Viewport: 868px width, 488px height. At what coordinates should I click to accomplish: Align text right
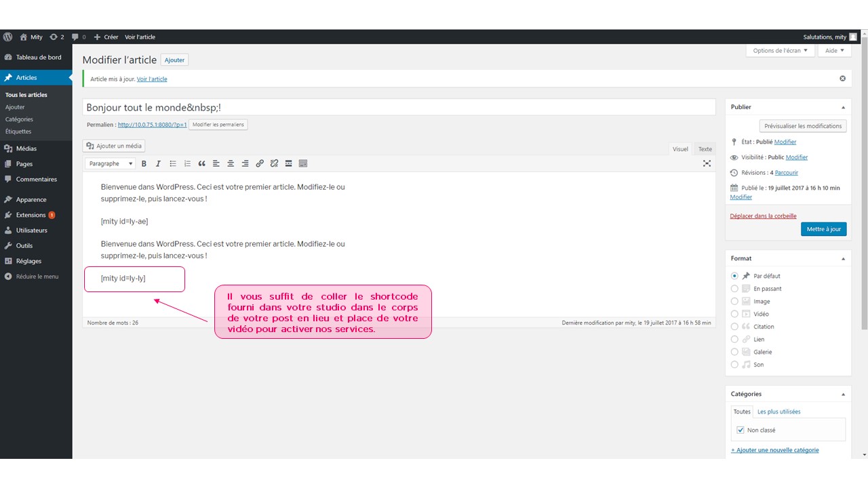tap(245, 163)
